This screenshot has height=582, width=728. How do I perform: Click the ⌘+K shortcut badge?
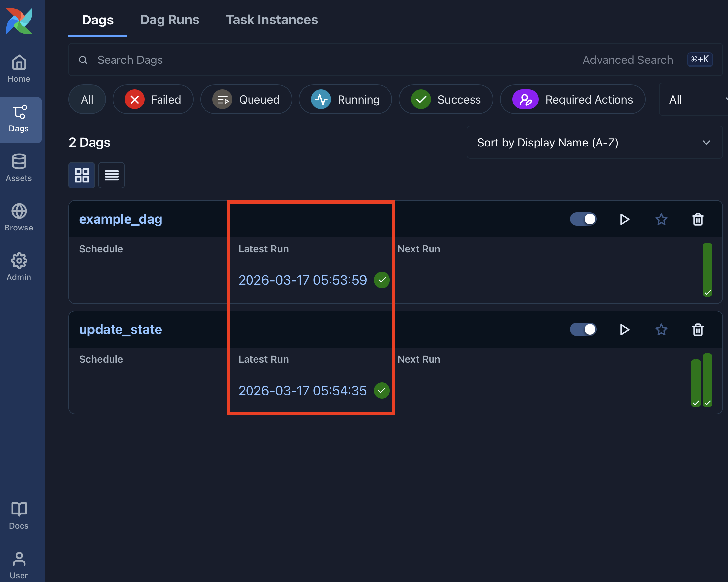[700, 60]
